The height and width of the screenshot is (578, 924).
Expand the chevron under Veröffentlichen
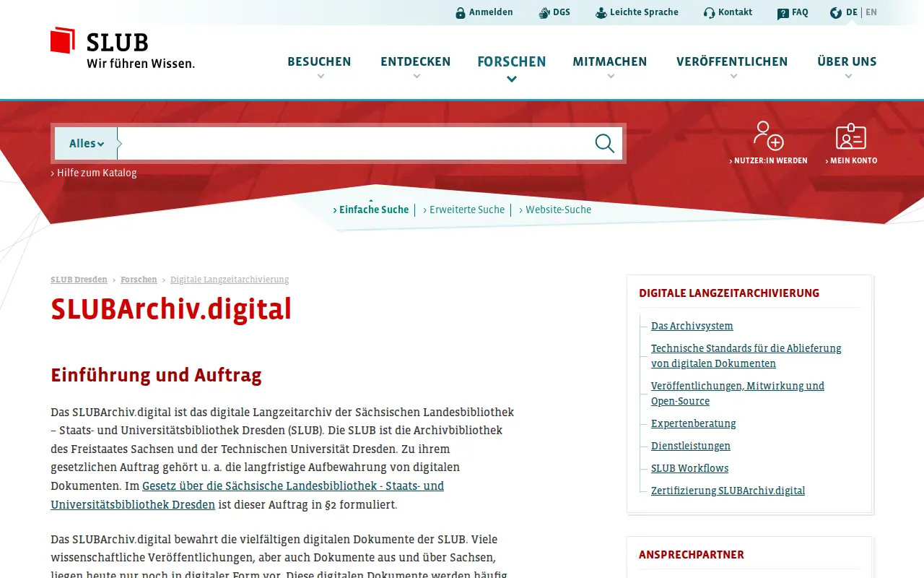733,77
